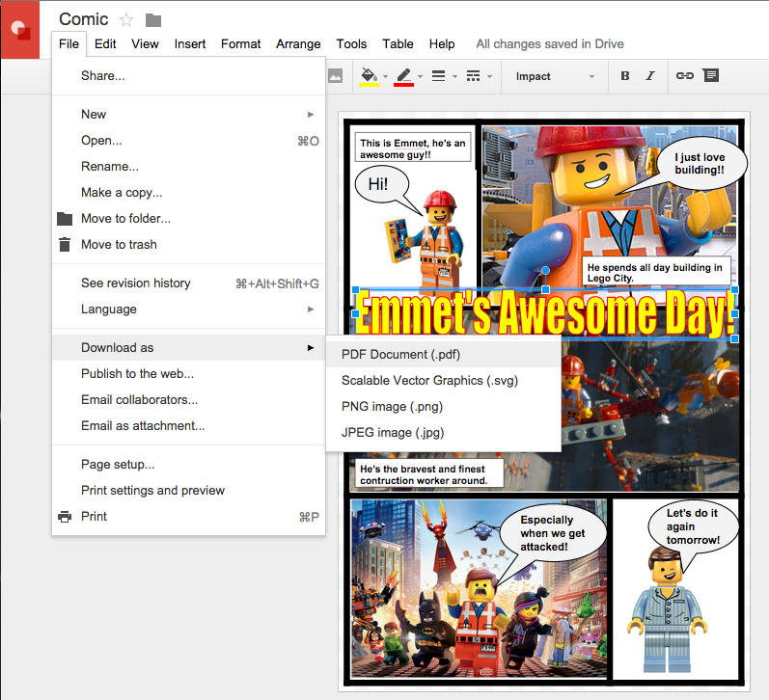769x700 pixels.
Task: Open See revision history
Action: coord(188,283)
